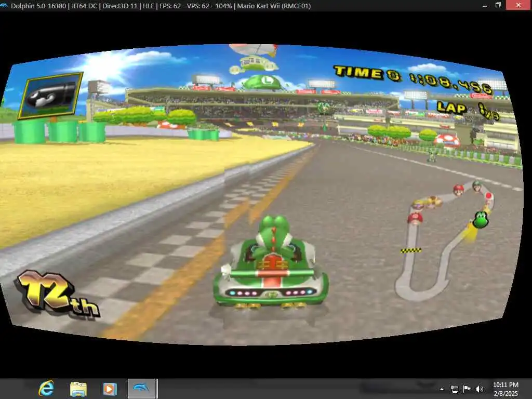Open the Action Center flag icon
Viewport: 532px width, 399px height.
point(467,389)
